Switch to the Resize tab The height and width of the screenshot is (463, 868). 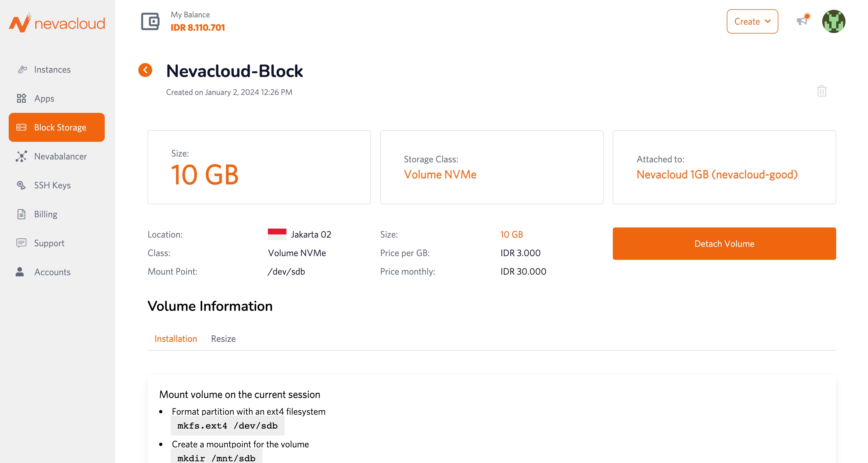(x=223, y=339)
